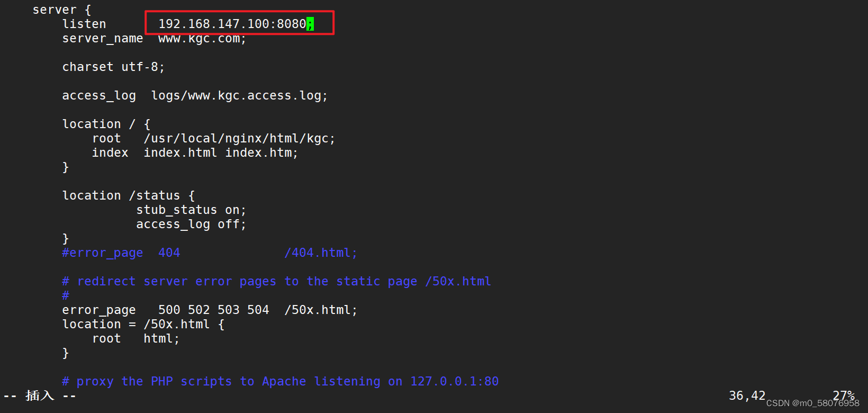Click the '500 502 503 504' status codes
868x413 pixels.
pyautogui.click(x=214, y=310)
